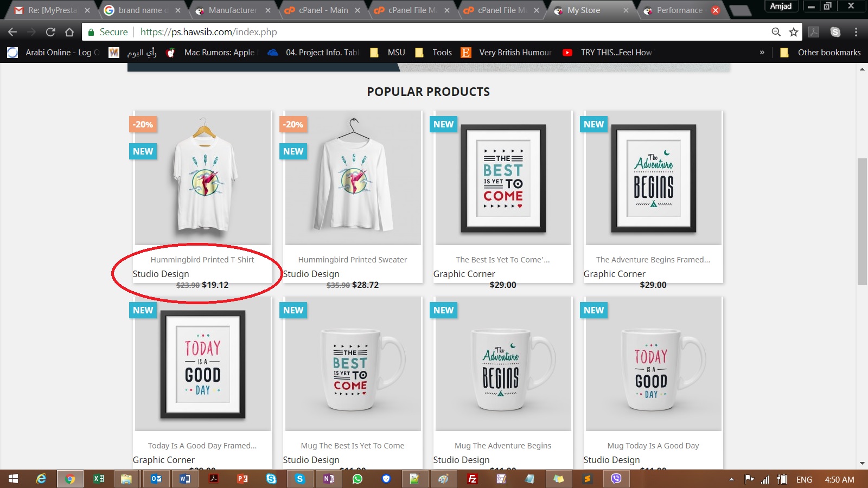This screenshot has width=868, height=488.
Task: Open the Arabi Online bookmark
Action: [x=54, y=53]
